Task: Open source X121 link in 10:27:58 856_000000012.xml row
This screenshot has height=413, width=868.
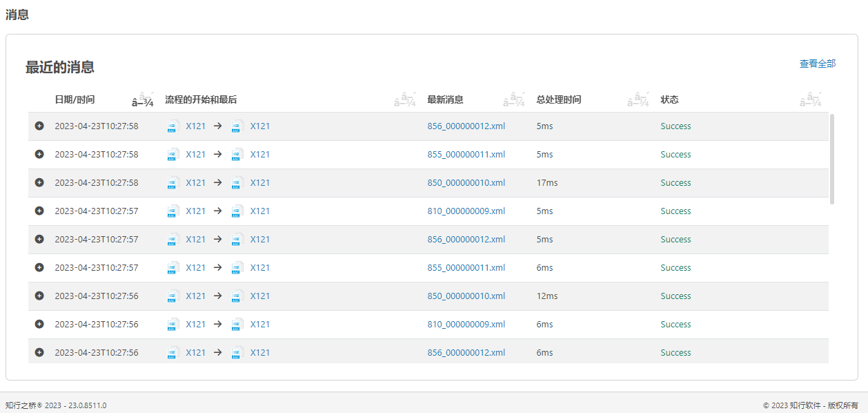Action: (x=196, y=126)
